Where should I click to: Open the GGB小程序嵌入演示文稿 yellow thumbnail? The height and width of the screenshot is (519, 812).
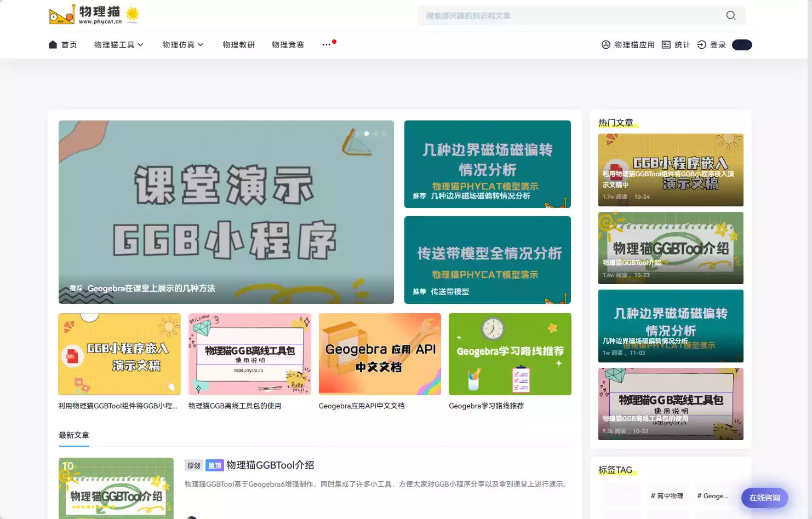click(119, 354)
